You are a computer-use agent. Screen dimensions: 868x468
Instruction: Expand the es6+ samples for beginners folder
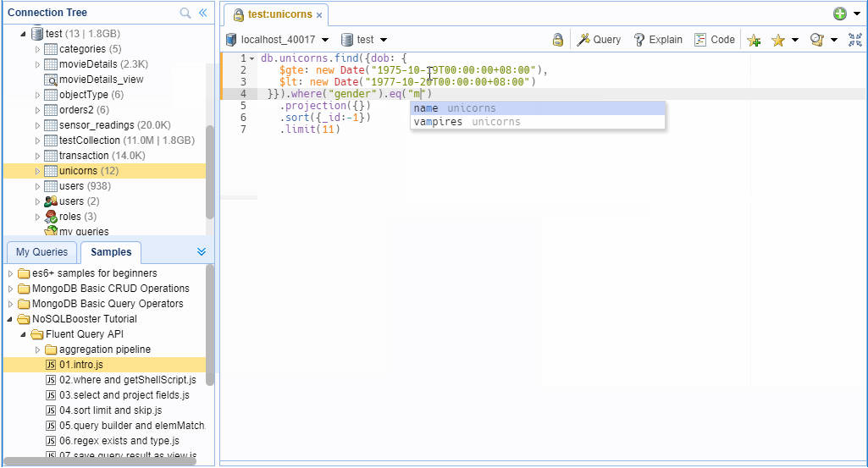tap(10, 273)
